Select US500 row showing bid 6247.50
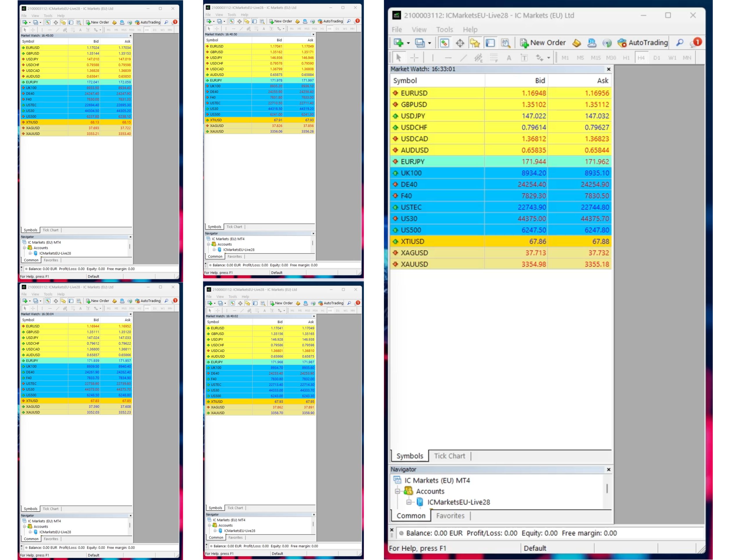743x560 pixels. (x=500, y=230)
